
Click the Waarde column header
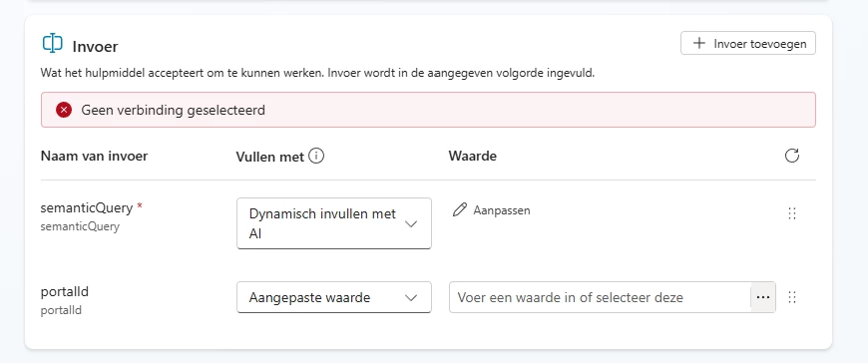472,156
